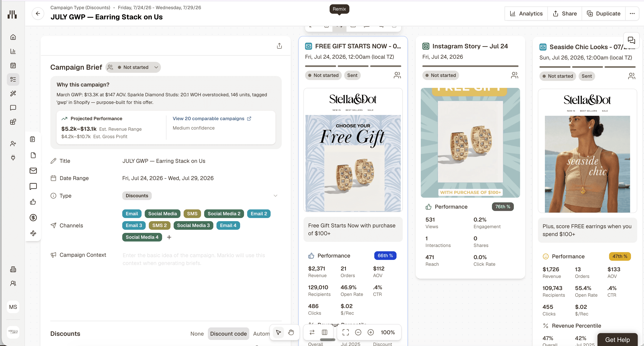644x346 pixels.
Task: Click the assignees icon on Instagram Story card
Action: tap(515, 75)
